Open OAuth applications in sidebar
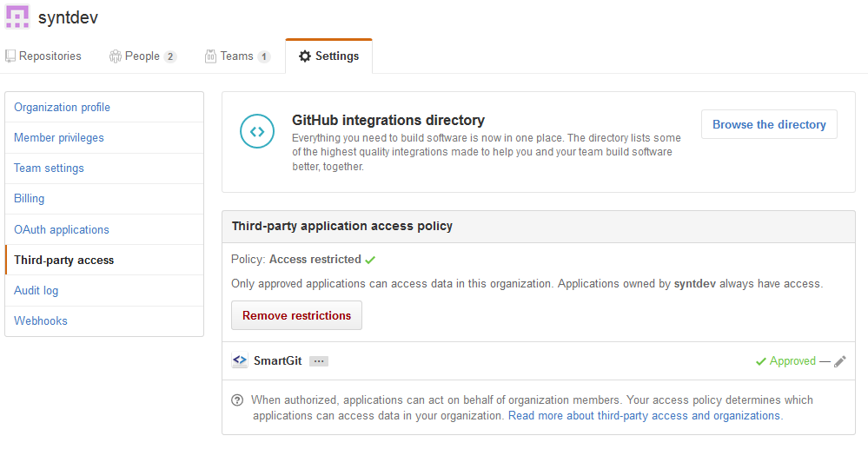The height and width of the screenshot is (449, 868). coord(62,230)
